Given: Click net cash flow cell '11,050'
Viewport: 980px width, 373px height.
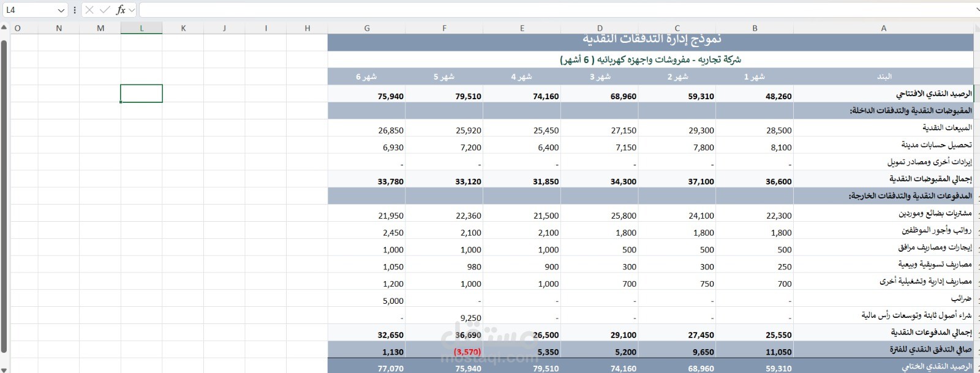Looking at the screenshot, I should click(x=755, y=350).
